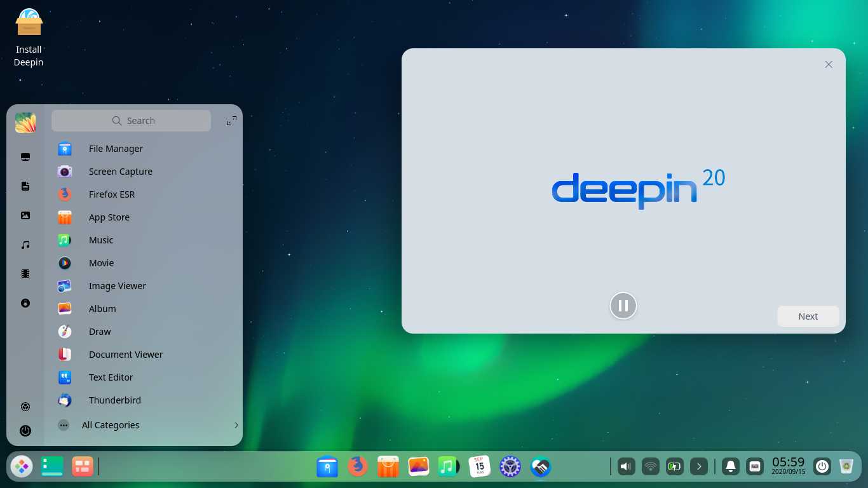Mute audio via the tray volume icon
The width and height of the screenshot is (868, 488).
coord(626,466)
